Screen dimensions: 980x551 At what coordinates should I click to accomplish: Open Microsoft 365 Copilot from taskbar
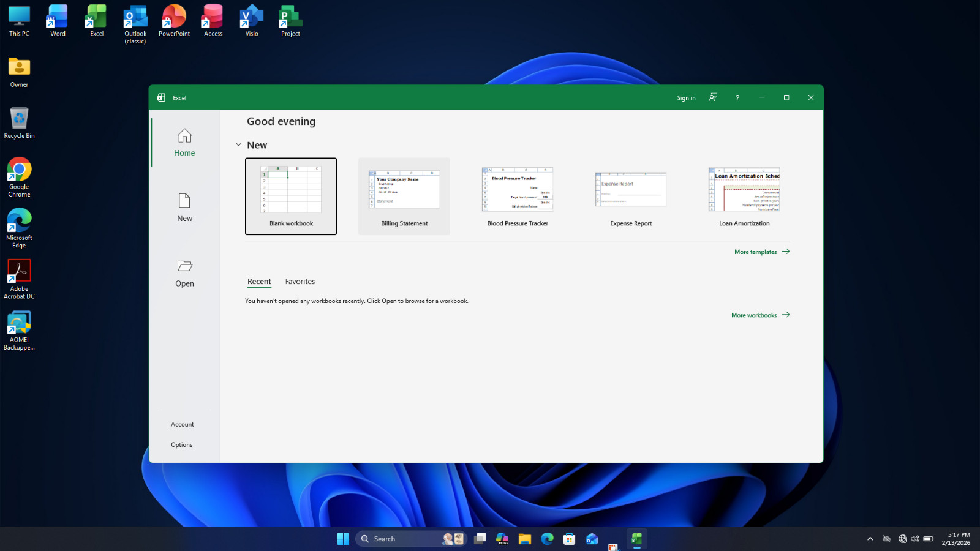(x=502, y=539)
